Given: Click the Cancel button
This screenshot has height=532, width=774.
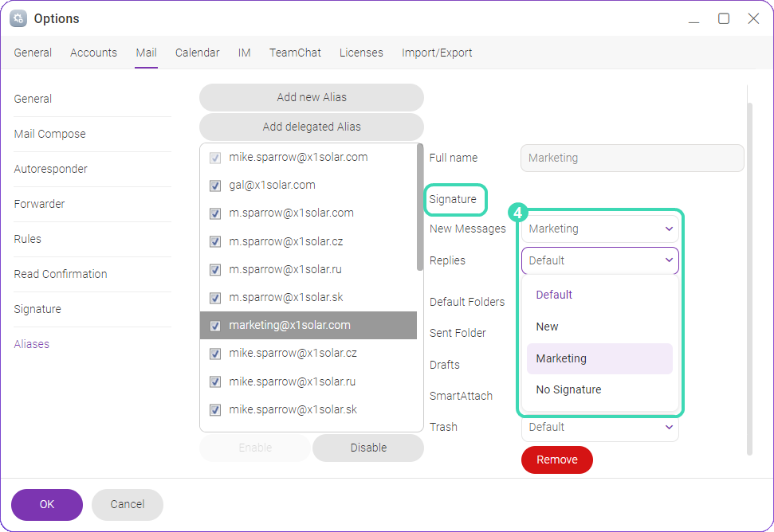Looking at the screenshot, I should tap(128, 504).
